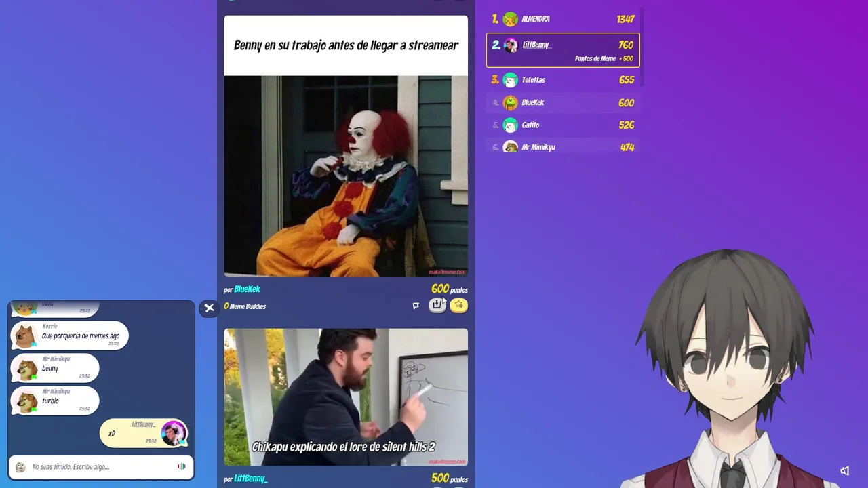
Task: Select Tetettas' avatar in the leaderboard
Action: pyautogui.click(x=511, y=80)
